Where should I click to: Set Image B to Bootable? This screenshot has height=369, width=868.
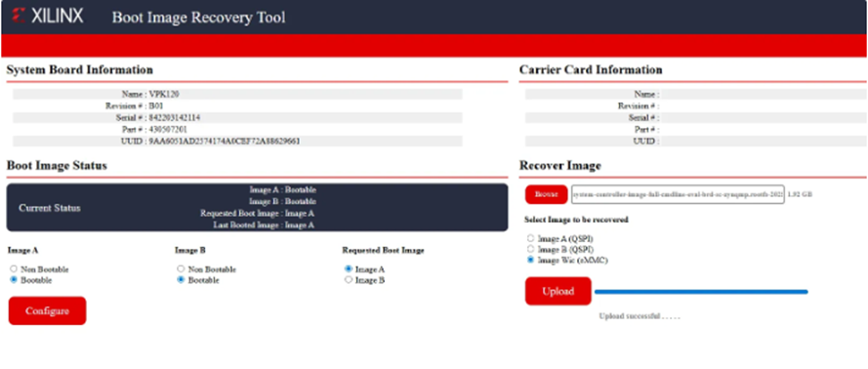click(x=181, y=280)
